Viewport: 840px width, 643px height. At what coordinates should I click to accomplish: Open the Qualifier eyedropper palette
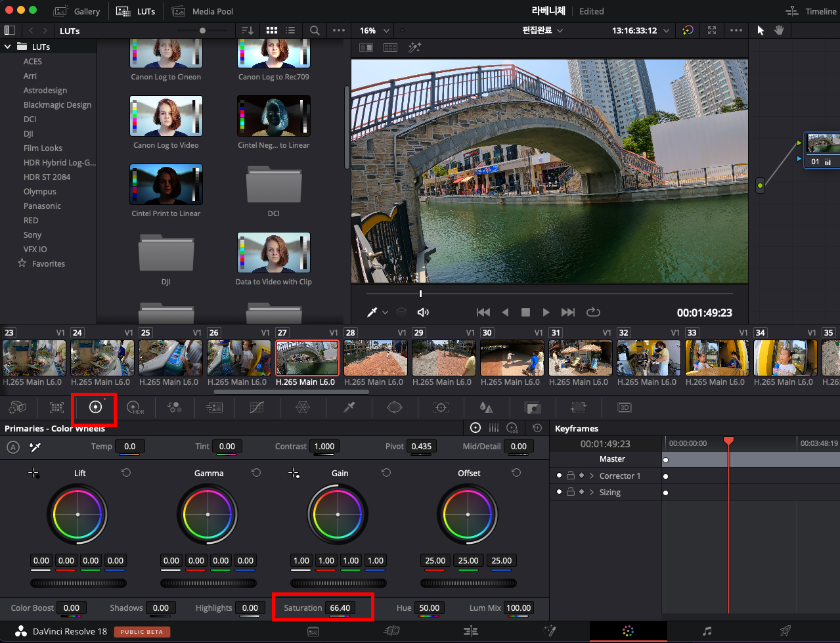(349, 408)
